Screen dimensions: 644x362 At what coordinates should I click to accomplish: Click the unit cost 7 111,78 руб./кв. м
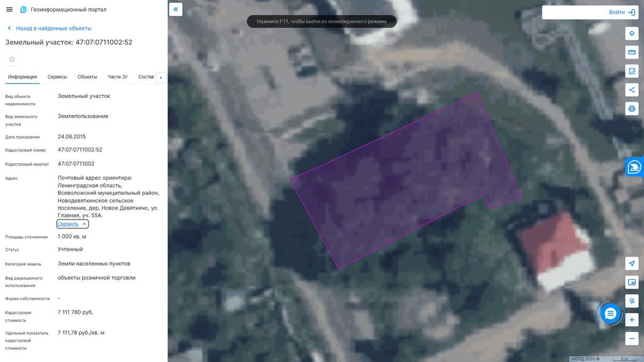(x=81, y=333)
